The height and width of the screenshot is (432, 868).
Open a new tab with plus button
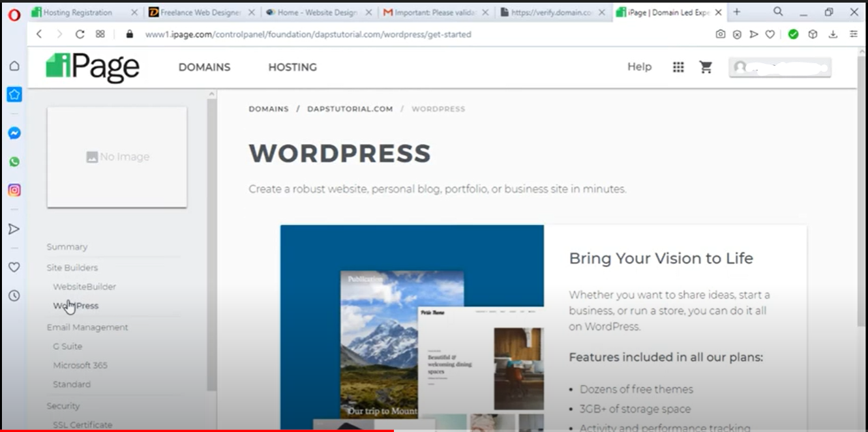pyautogui.click(x=737, y=12)
